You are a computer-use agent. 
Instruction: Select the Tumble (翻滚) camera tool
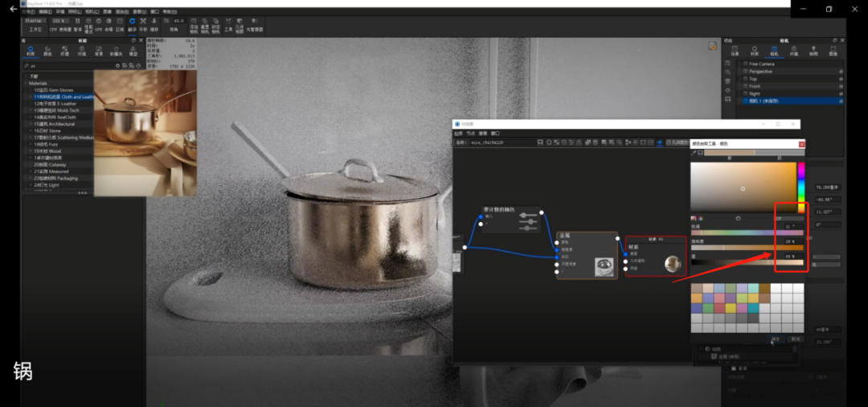132,23
